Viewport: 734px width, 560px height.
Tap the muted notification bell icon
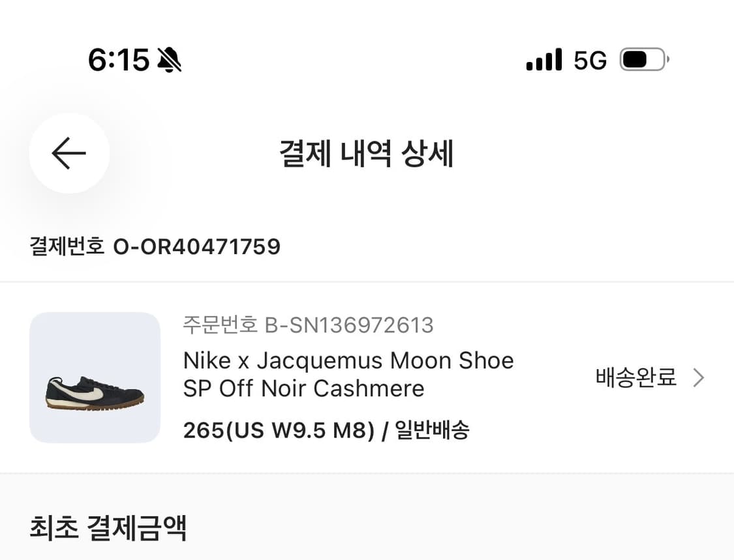(167, 59)
